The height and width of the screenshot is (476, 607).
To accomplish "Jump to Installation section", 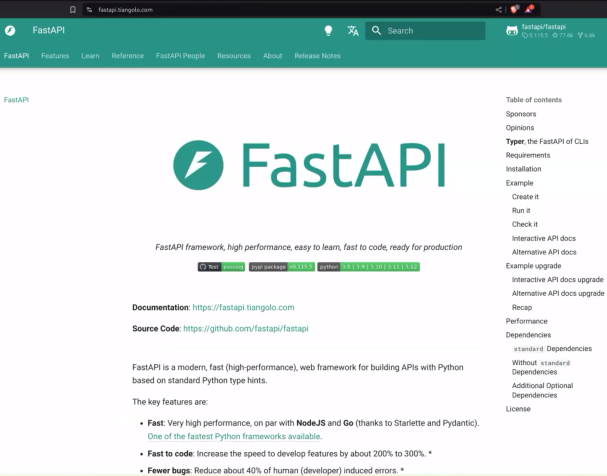I will (523, 169).
